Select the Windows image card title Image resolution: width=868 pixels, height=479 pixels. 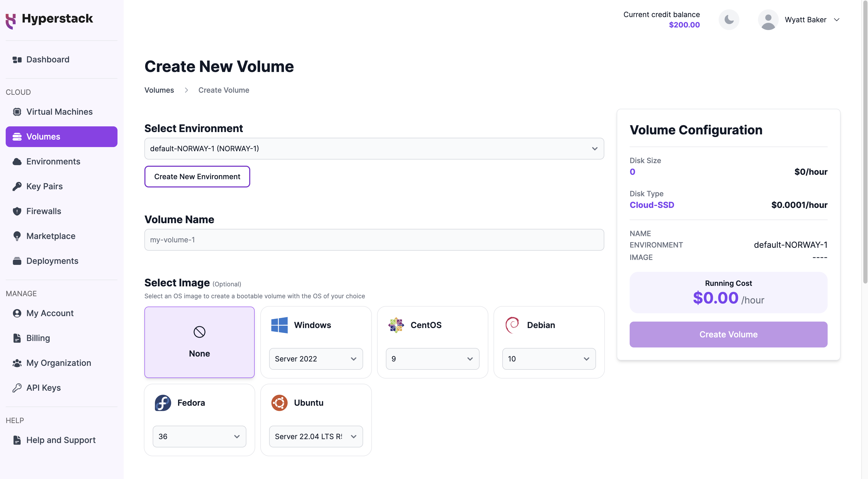tap(312, 325)
